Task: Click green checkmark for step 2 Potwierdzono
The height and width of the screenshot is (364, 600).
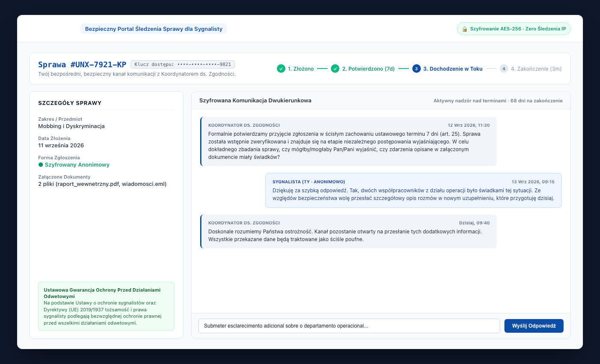Action: point(335,69)
